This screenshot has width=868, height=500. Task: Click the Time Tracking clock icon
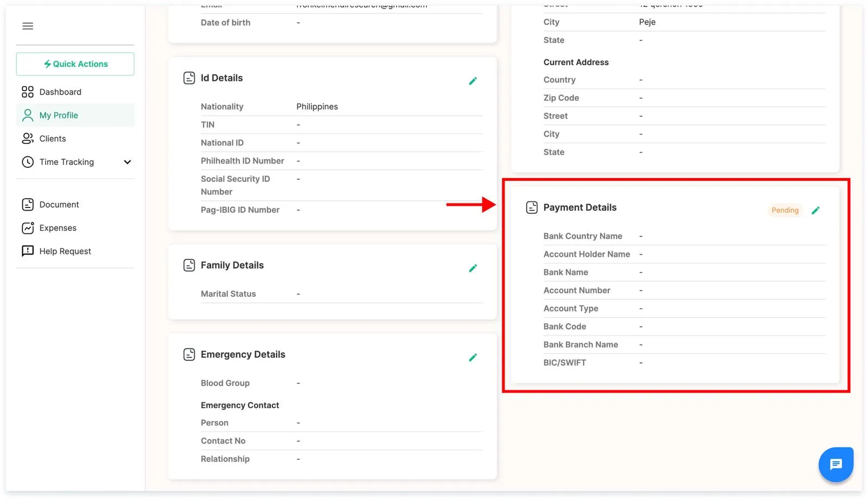(x=28, y=162)
